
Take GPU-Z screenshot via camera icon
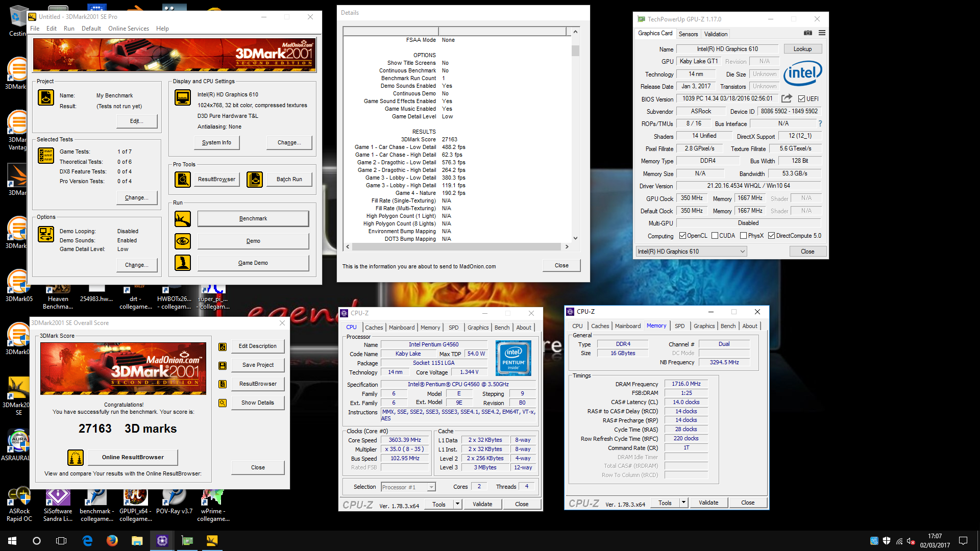click(x=808, y=33)
